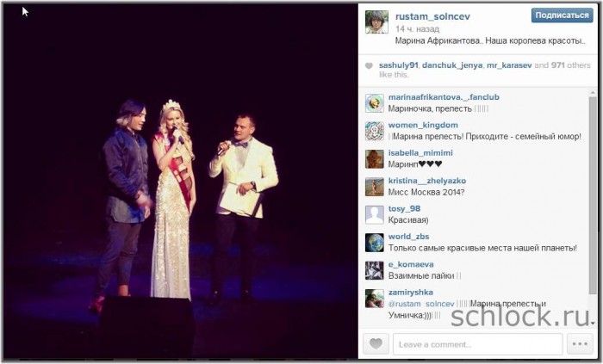The image size is (603, 364).
Task: Open kristina__zhelyazko username link
Action: [427, 181]
